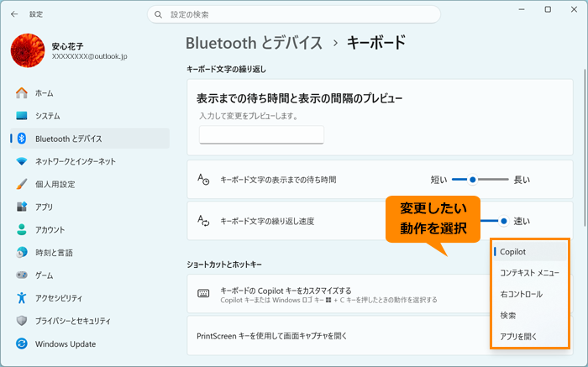
Task: Choose アプリを開く option
Action: coord(530,337)
